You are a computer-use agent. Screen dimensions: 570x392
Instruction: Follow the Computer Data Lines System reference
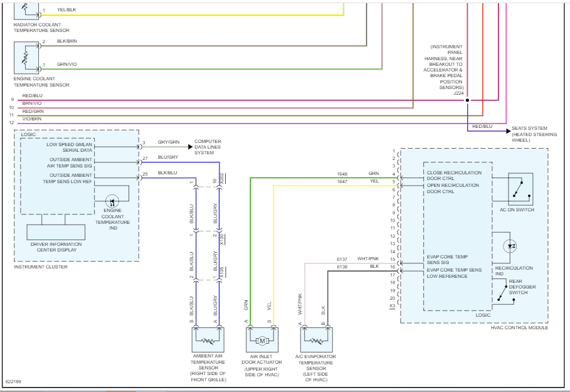208,147
